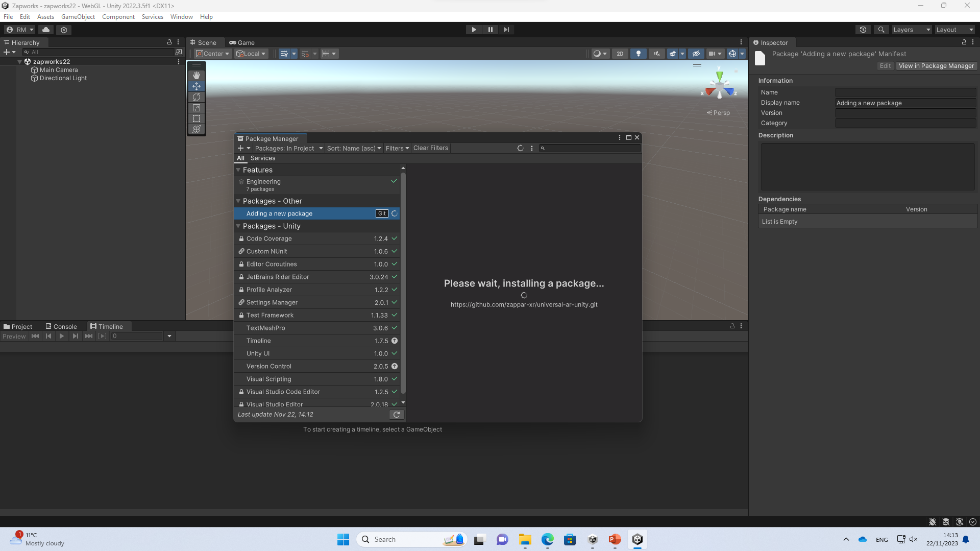Click the Pause button
980x551 pixels.
490,30
